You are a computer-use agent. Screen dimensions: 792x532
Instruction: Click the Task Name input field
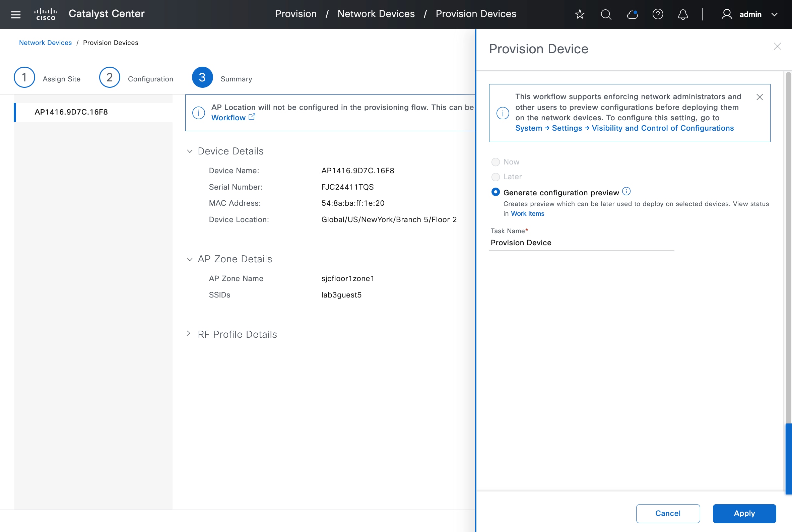tap(581, 243)
